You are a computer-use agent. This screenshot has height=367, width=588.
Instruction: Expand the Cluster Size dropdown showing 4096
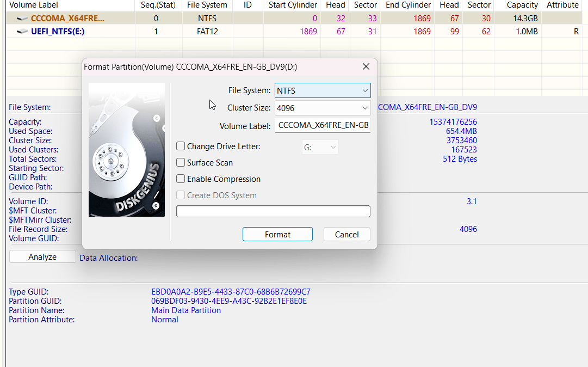coord(323,108)
